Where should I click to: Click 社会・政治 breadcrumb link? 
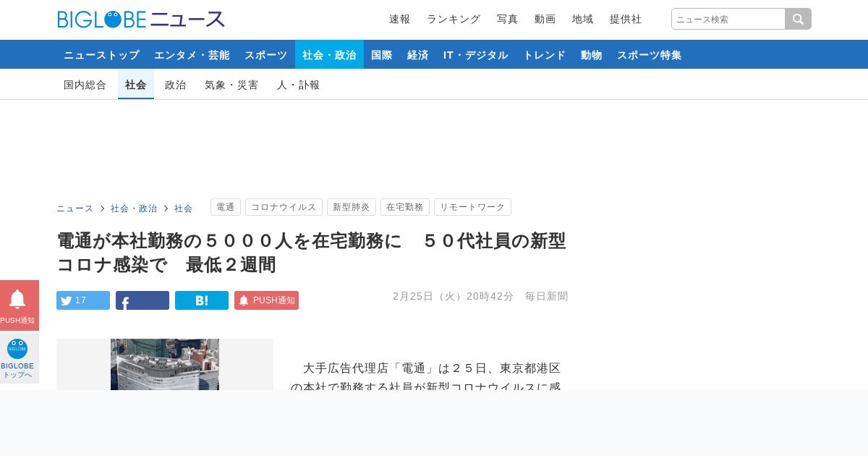coord(134,208)
